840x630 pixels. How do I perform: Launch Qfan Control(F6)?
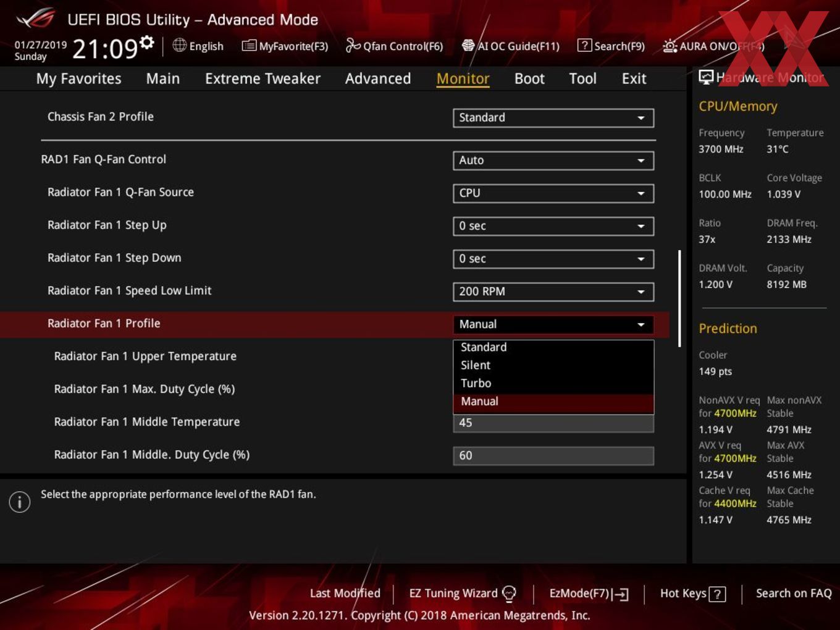tap(394, 46)
